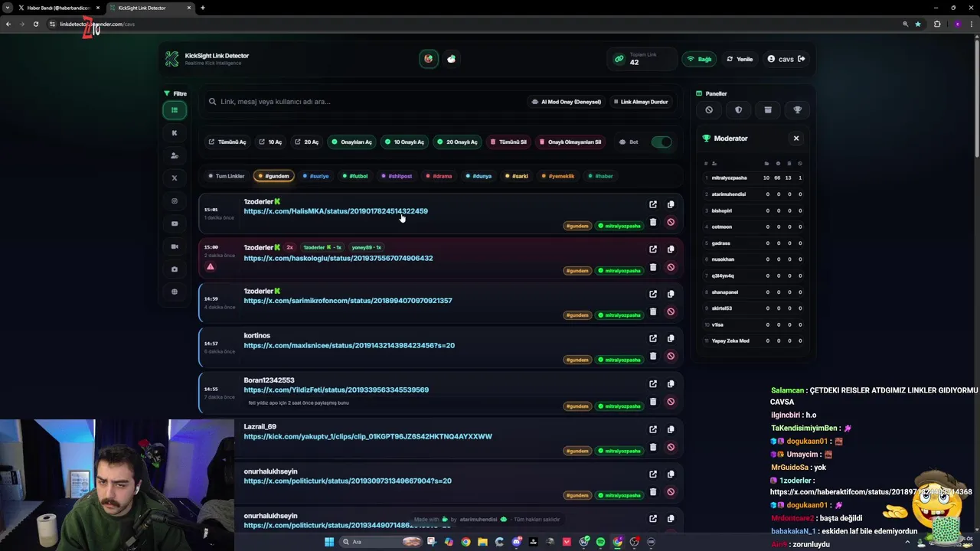The height and width of the screenshot is (551, 980).
Task: Select the #dunya tag tab
Action: click(479, 176)
